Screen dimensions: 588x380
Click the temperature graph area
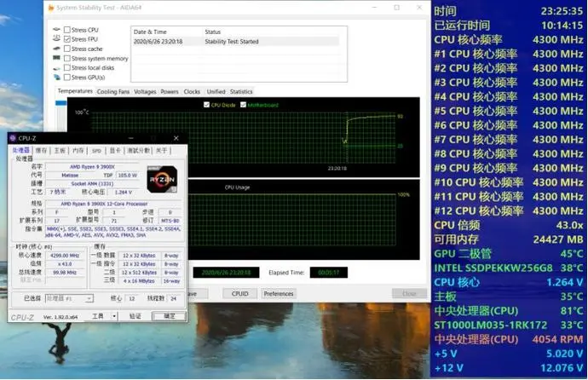tap(243, 137)
